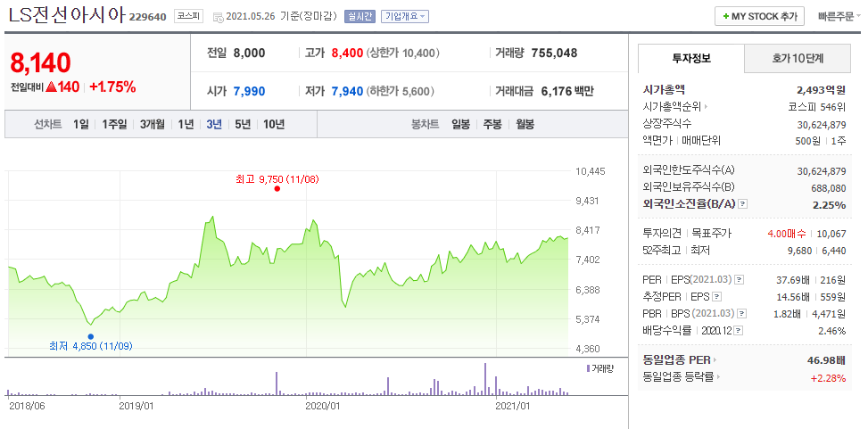
Task: Click the 2.46% dividend yield value
Action: [x=832, y=331]
